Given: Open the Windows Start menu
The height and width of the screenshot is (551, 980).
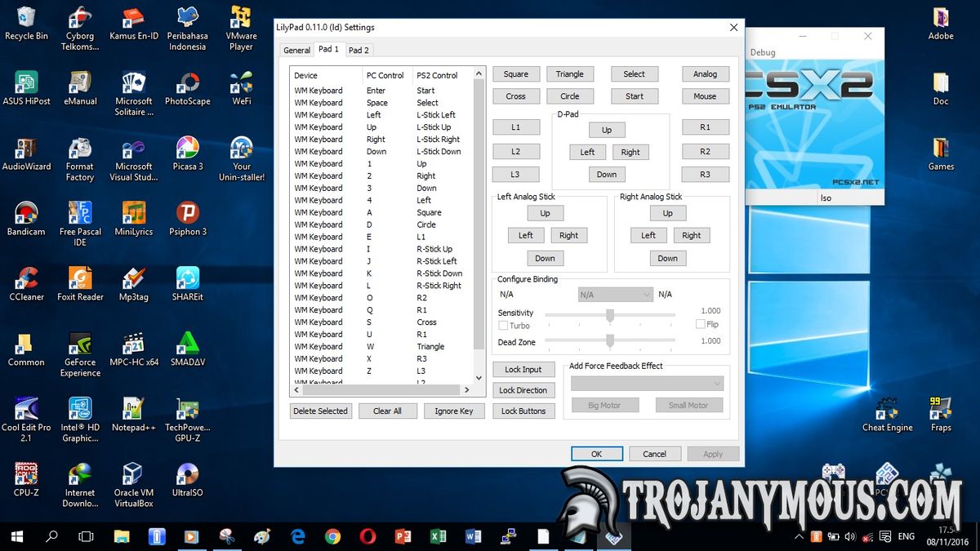Looking at the screenshot, I should 17,536.
